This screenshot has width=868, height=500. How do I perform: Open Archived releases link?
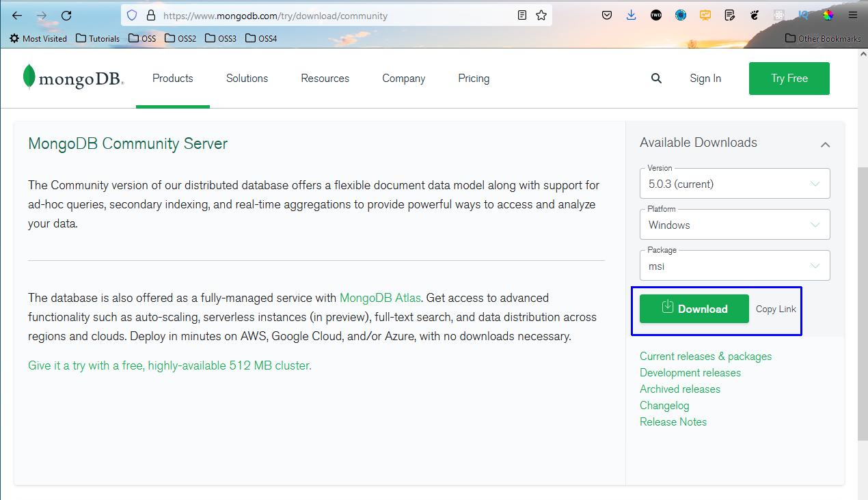pos(680,389)
